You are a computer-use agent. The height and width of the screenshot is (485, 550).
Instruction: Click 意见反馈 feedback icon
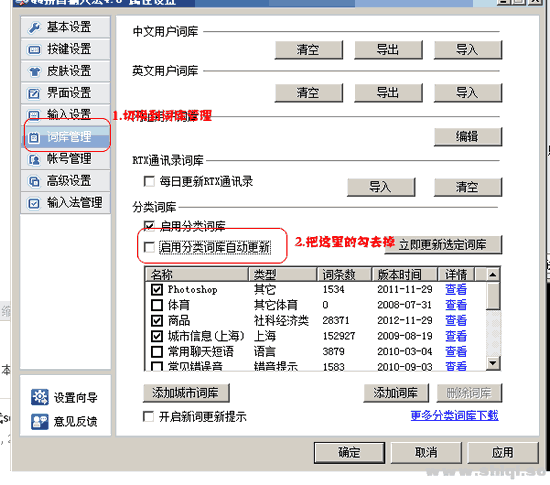click(40, 421)
